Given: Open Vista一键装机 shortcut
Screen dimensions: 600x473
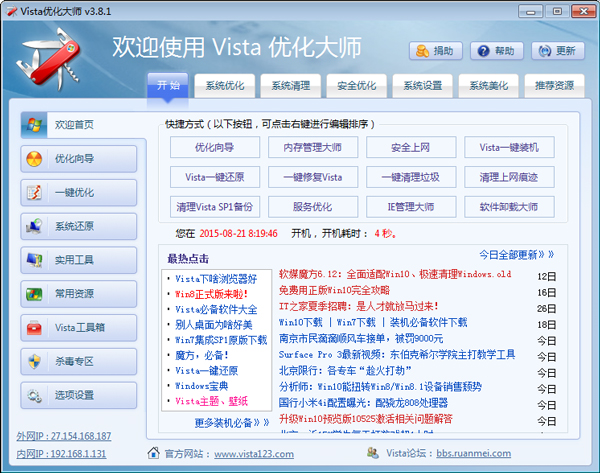Looking at the screenshot, I should click(509, 147).
